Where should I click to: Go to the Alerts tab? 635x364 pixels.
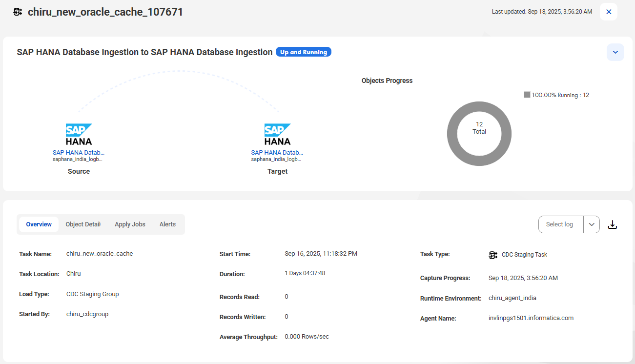click(167, 224)
